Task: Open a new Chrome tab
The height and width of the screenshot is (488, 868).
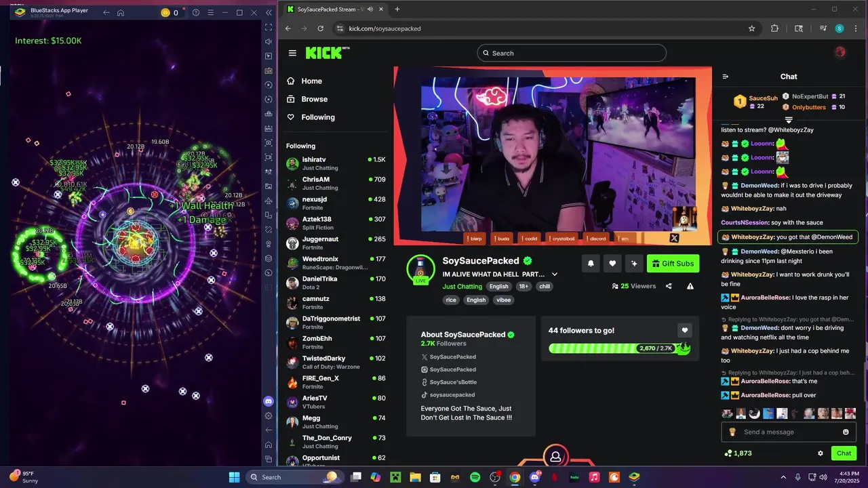Action: pos(397,9)
